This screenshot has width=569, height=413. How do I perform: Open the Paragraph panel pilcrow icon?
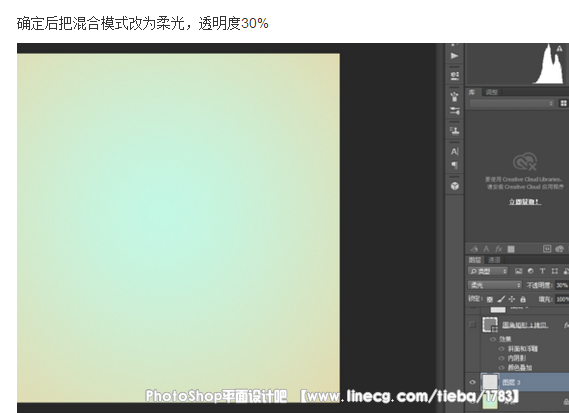click(x=454, y=165)
